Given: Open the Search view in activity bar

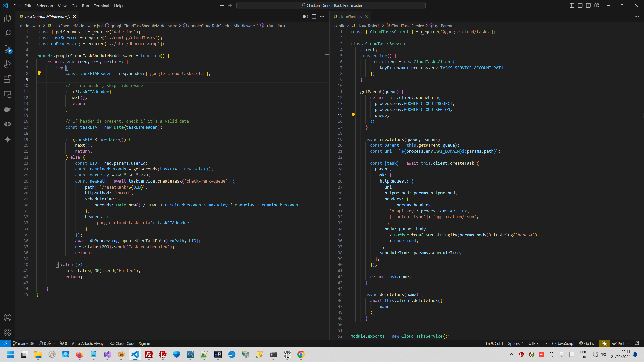Looking at the screenshot, I should point(8,33).
